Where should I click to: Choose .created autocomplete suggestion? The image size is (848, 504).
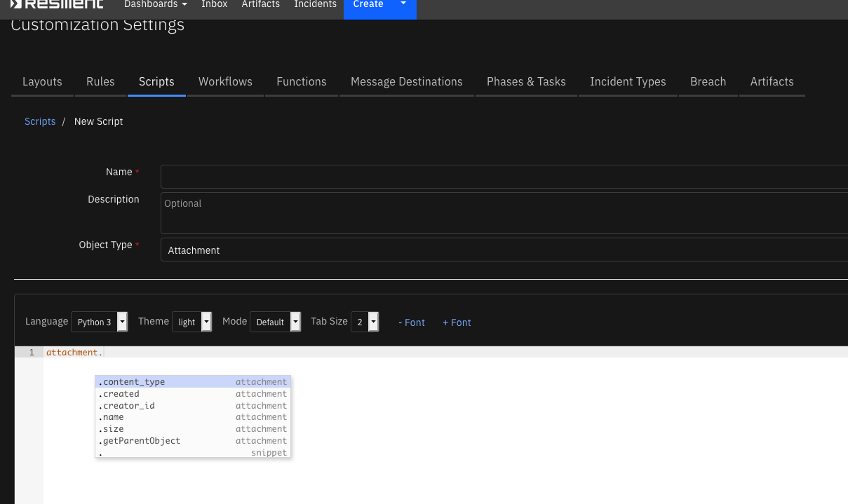pos(193,394)
